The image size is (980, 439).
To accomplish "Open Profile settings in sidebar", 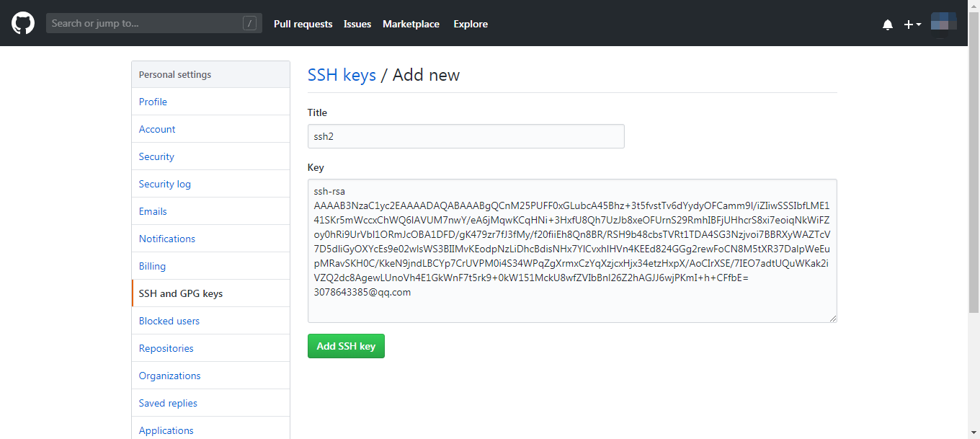I will pos(210,102).
